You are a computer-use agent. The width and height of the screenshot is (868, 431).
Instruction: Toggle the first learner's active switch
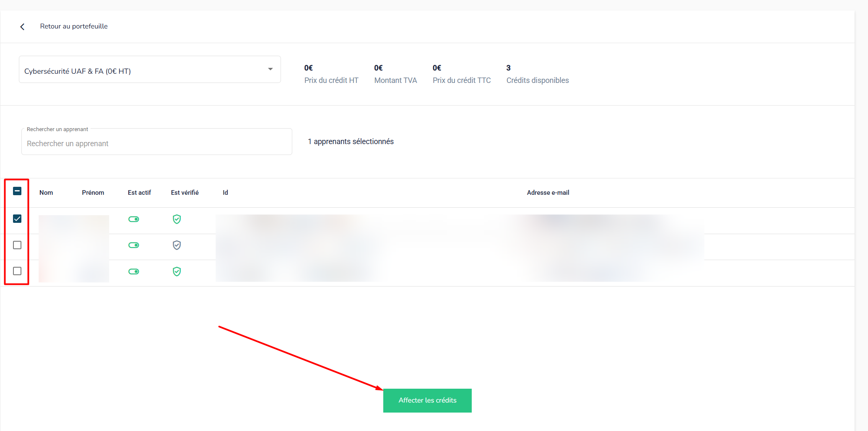click(134, 219)
